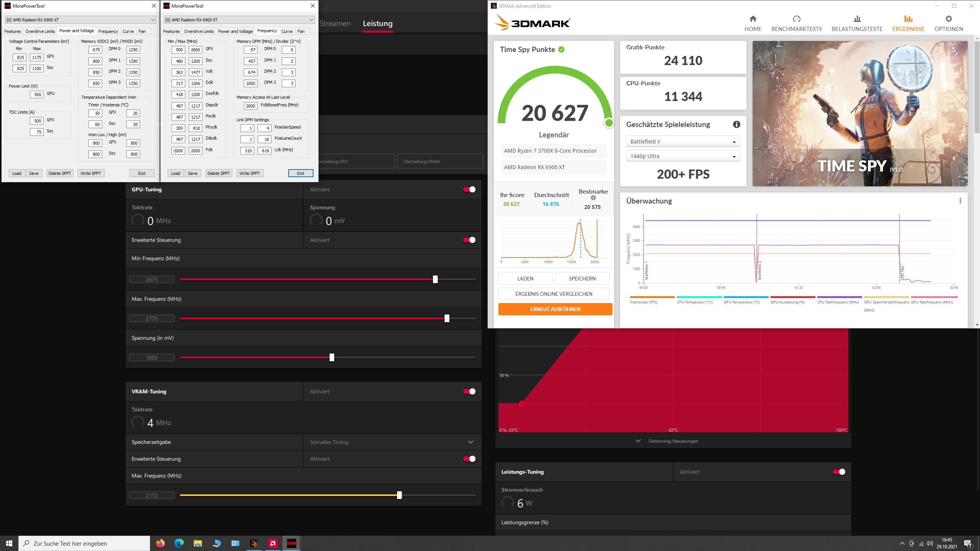
Task: Toggle VRAM Erweiterte Steuerung switch
Action: click(469, 459)
